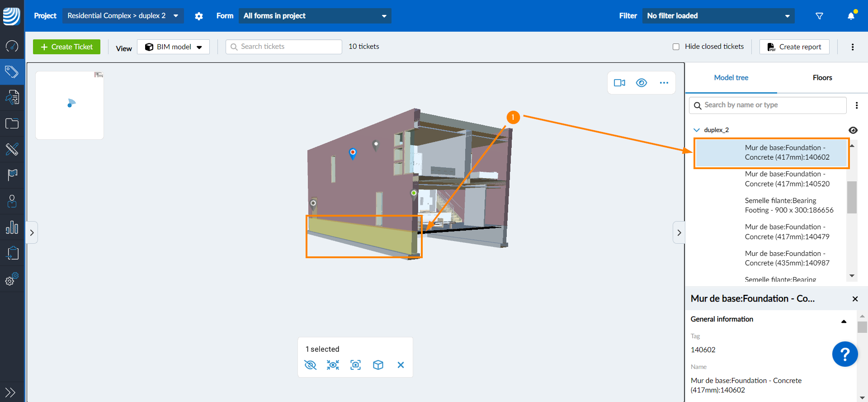Click the Create Ticket button
This screenshot has width=868, height=402.
tap(67, 47)
